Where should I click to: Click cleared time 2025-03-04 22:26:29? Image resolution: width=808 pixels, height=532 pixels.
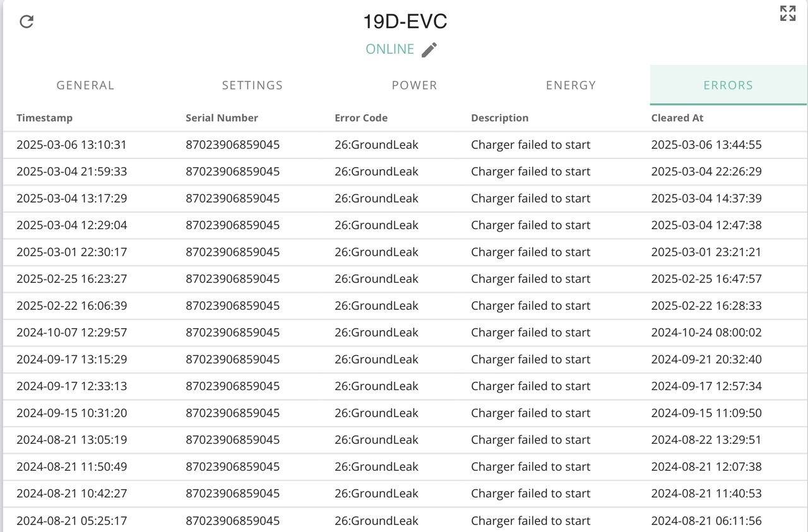click(706, 172)
